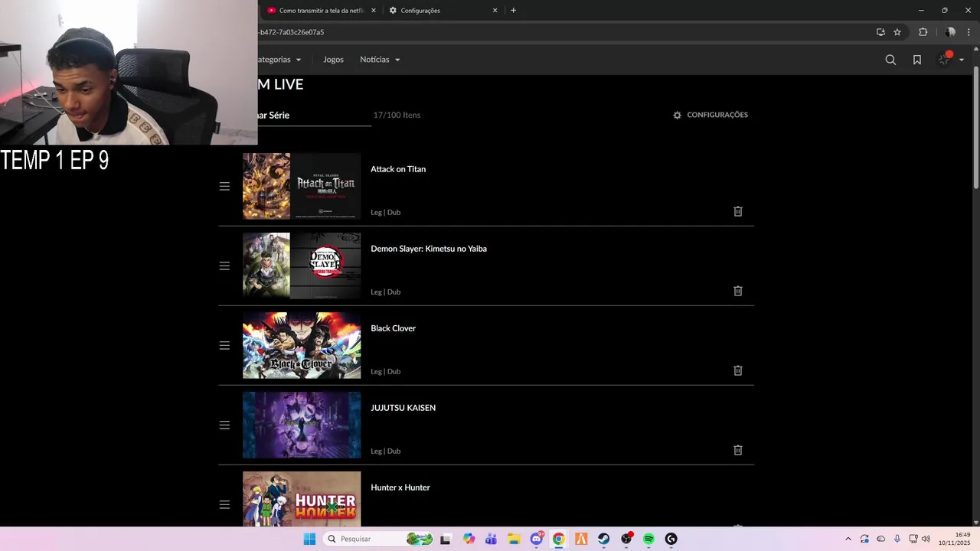Open the Windows Start menu

click(x=309, y=539)
